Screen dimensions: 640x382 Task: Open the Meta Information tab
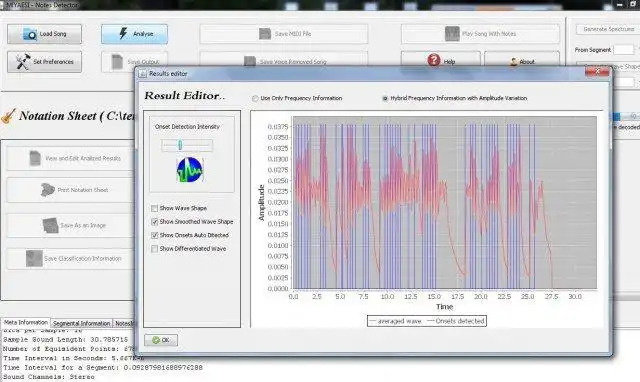(x=26, y=322)
